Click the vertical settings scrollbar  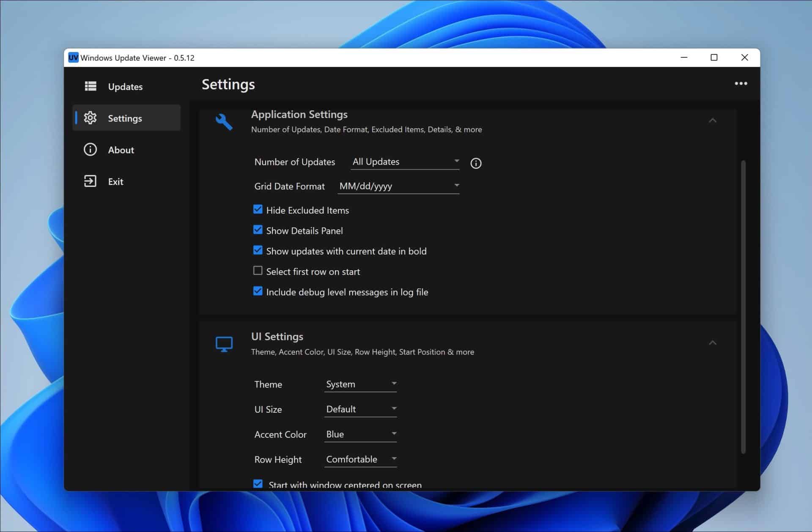point(743,307)
